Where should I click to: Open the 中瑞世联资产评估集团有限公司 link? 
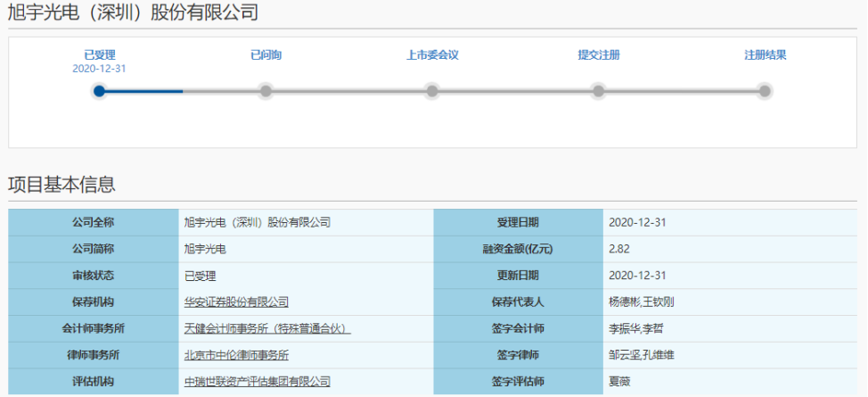(258, 382)
